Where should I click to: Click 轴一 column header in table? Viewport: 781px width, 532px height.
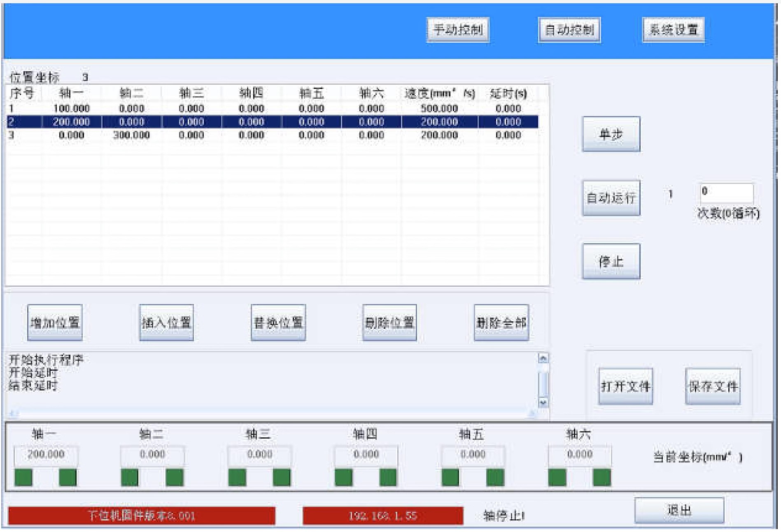coord(71,93)
